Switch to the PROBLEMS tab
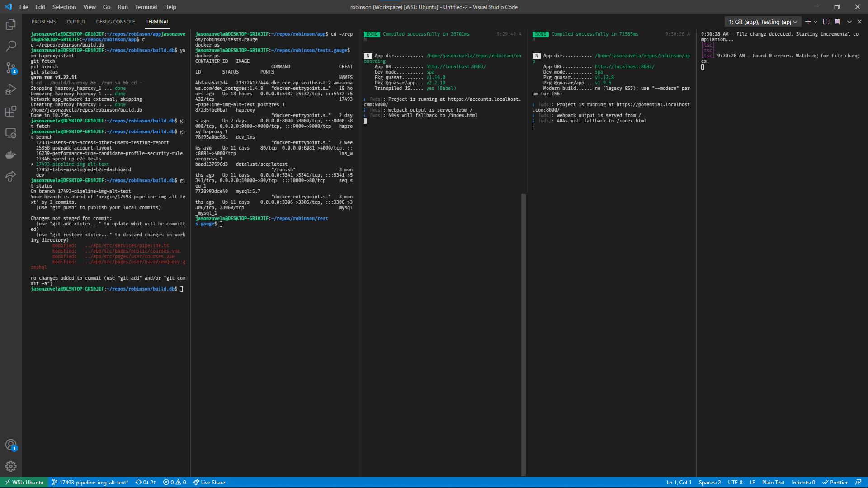Image resolution: width=868 pixels, height=488 pixels. [x=44, y=22]
